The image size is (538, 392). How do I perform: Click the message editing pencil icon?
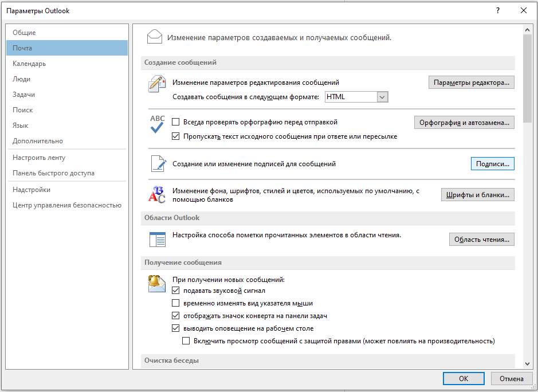click(157, 84)
